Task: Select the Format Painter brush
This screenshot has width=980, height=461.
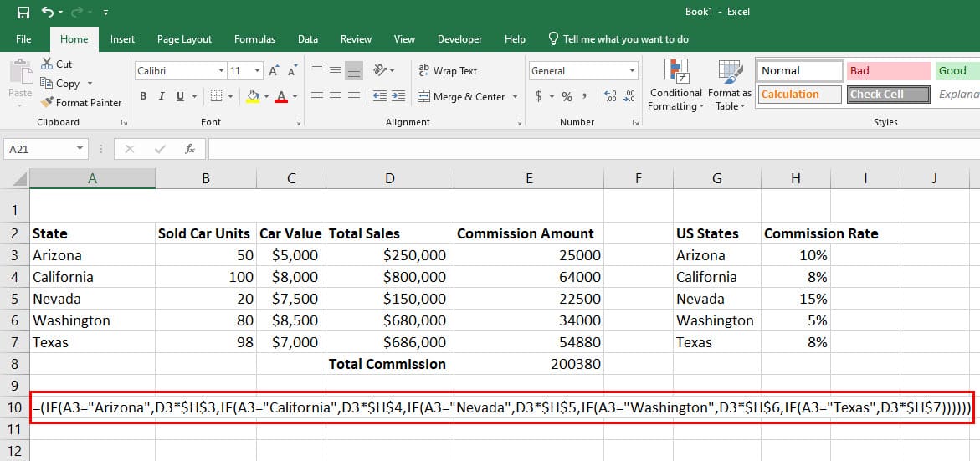Action: (47, 102)
